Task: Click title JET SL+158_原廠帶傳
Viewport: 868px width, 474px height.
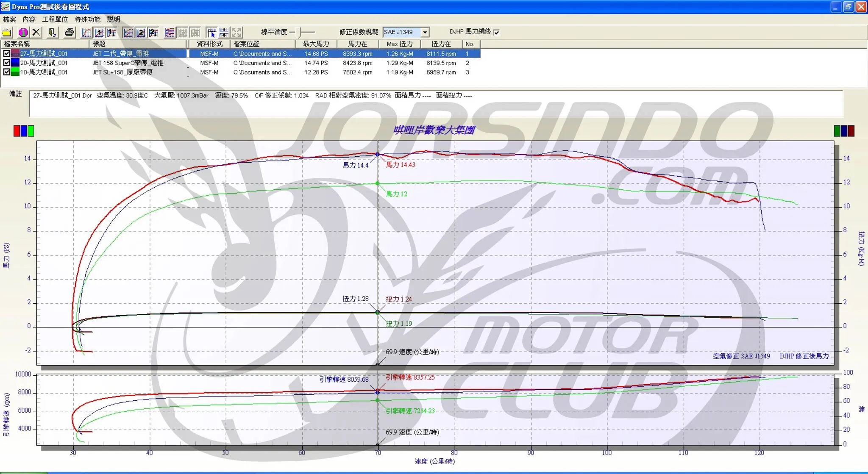Action: [122, 72]
